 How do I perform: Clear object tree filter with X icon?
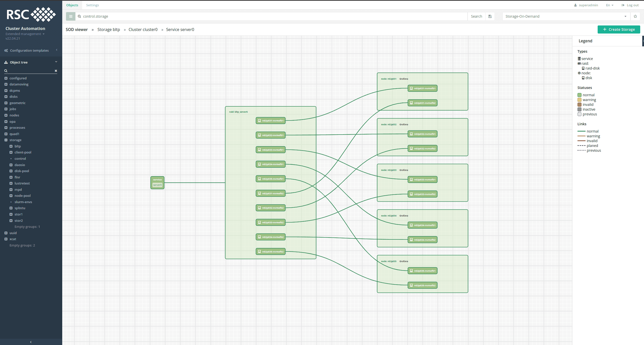56,71
